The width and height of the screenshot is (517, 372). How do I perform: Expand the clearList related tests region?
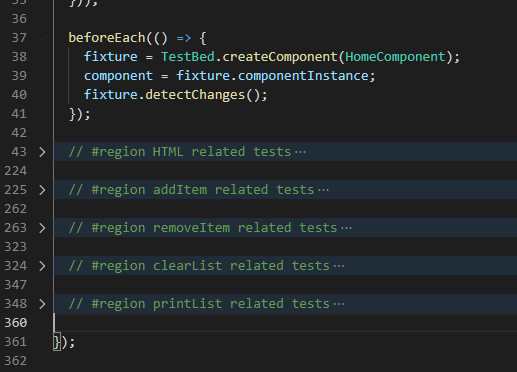coord(42,266)
